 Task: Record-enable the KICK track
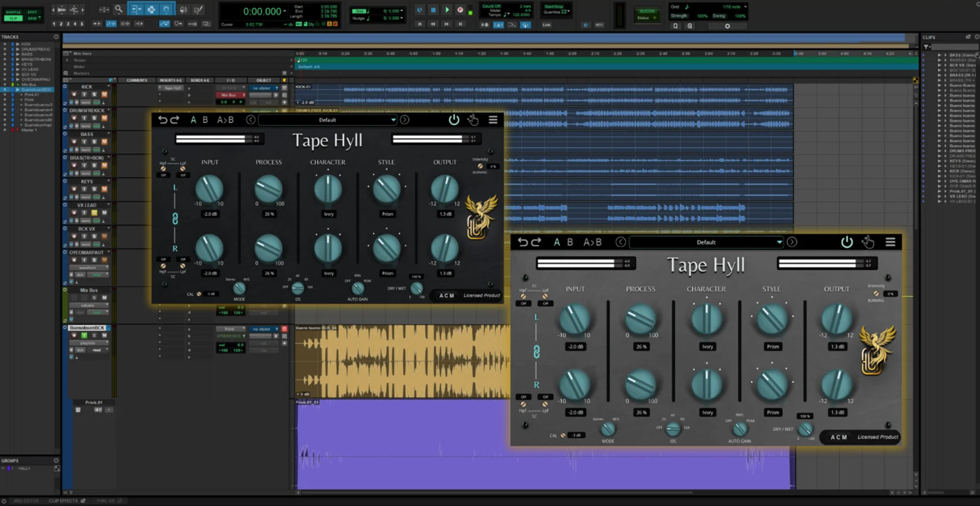coord(74,95)
